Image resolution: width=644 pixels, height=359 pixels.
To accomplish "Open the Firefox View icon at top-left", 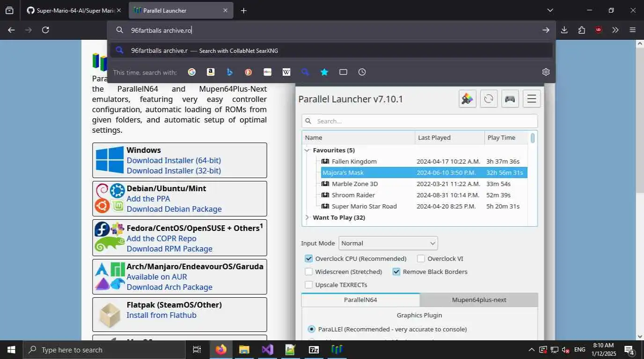I will (9, 10).
